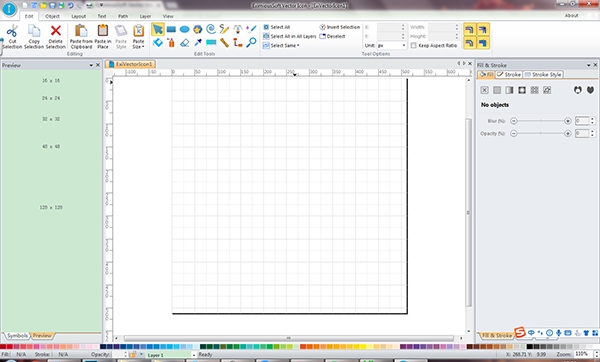Click Delete Selection red X
Viewport: 600px width, 362px height.
[x=56, y=36]
